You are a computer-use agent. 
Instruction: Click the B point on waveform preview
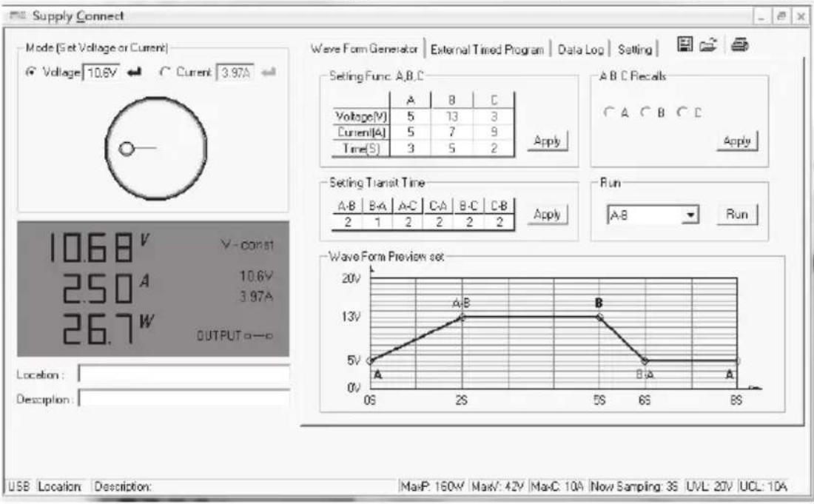pos(599,317)
